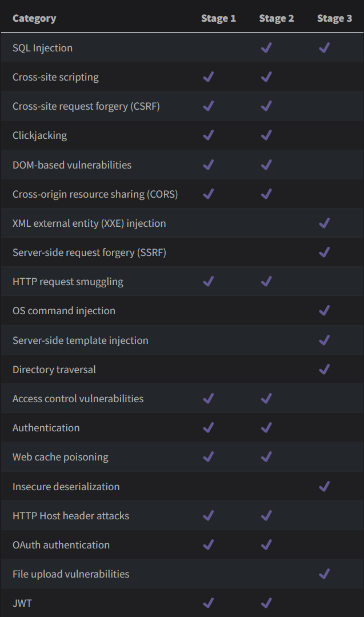
Task: Click the Stage 2 column header
Action: 277,18
